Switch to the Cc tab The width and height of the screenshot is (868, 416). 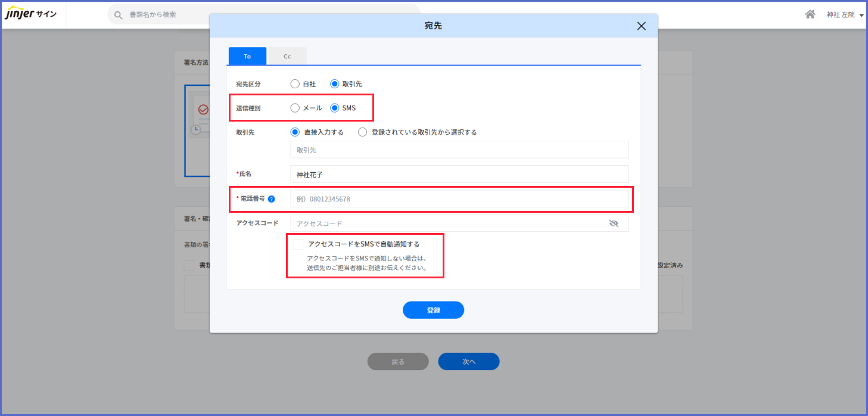click(287, 57)
